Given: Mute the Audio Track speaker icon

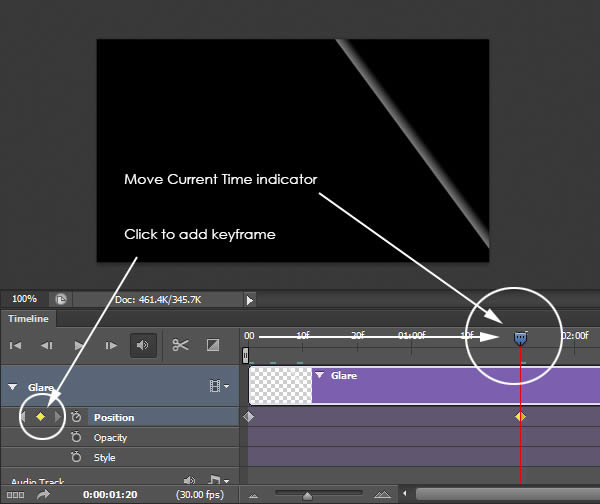Looking at the screenshot, I should point(189,480).
